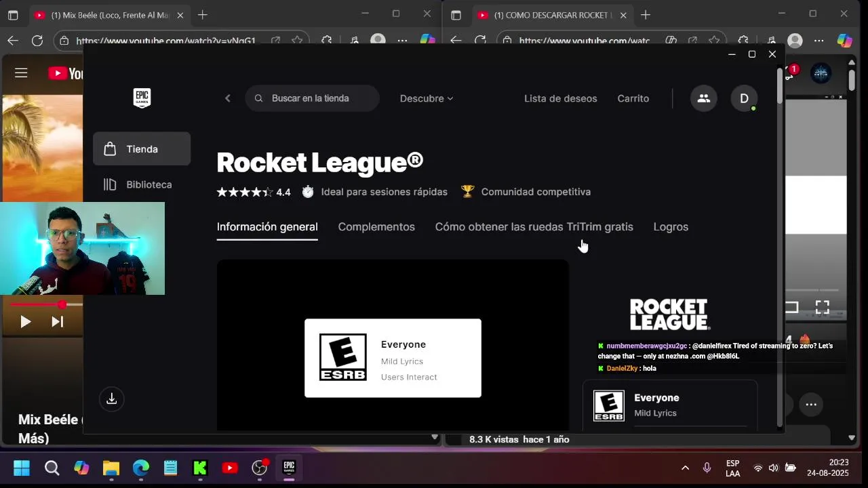Open the downloads icon in Epic sidebar
Image resolution: width=868 pixels, height=488 pixels.
click(112, 399)
